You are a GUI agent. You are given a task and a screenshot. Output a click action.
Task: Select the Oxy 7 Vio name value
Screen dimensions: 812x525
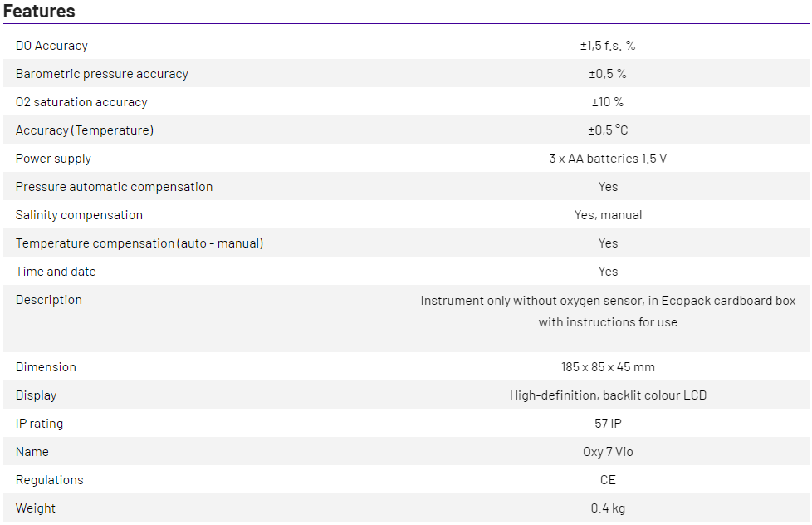[608, 452]
